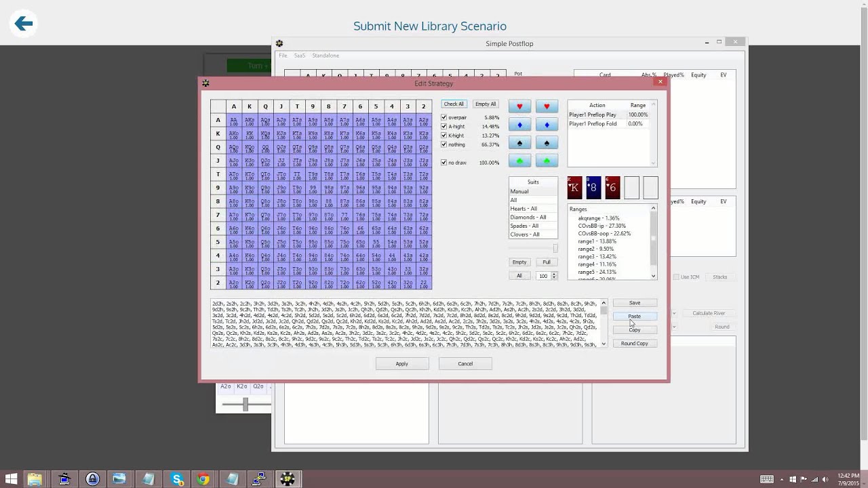
Task: Uncheck the no draw checkbox
Action: pyautogui.click(x=444, y=163)
